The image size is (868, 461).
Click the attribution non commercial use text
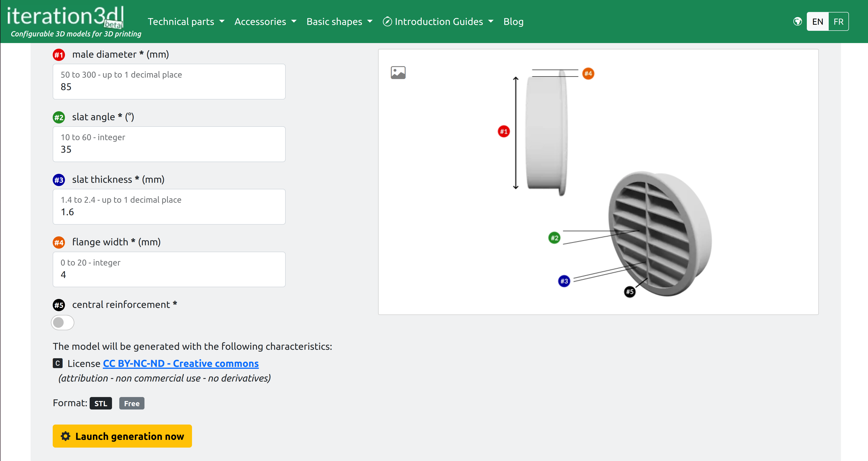click(x=164, y=378)
